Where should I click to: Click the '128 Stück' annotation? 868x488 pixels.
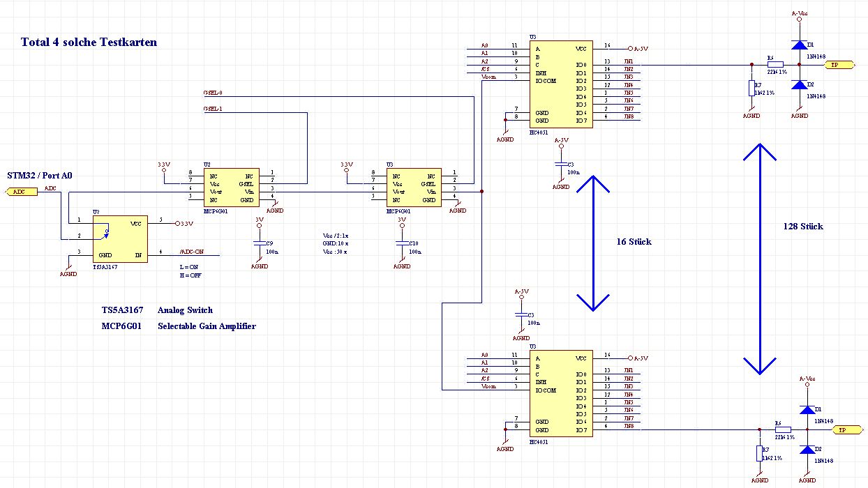[x=802, y=227]
